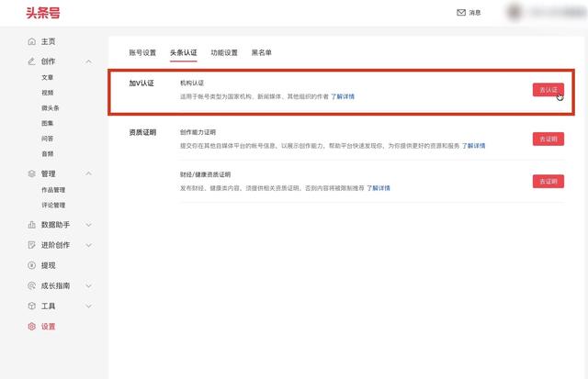Collapse the 管理 menu chevron
Viewport: 588px width, 379px height.
88,173
